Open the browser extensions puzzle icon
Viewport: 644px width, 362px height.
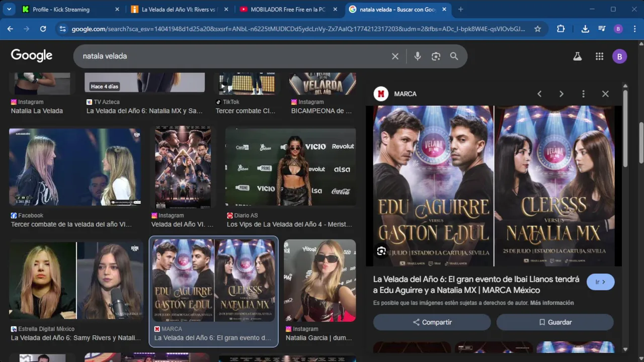[x=560, y=29]
